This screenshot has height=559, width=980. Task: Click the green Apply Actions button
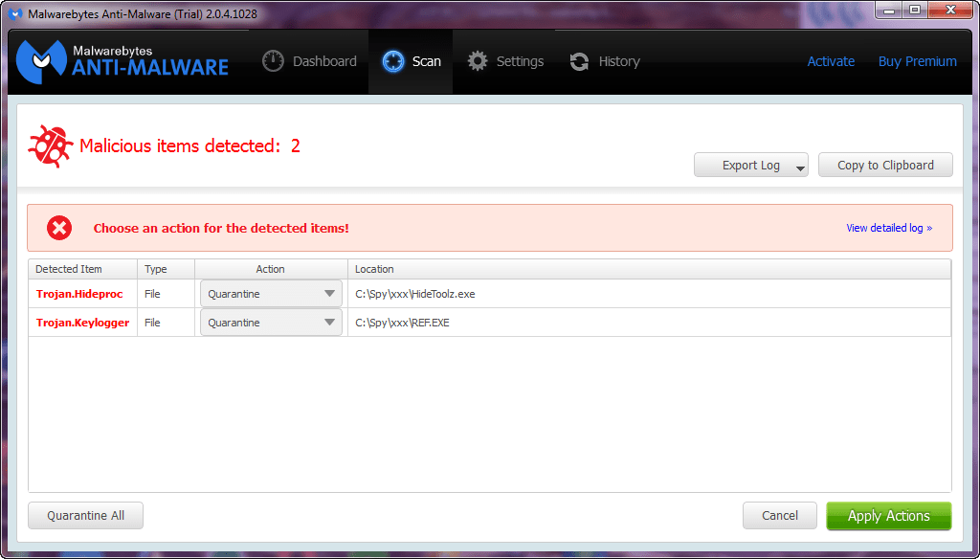pyautogui.click(x=889, y=516)
